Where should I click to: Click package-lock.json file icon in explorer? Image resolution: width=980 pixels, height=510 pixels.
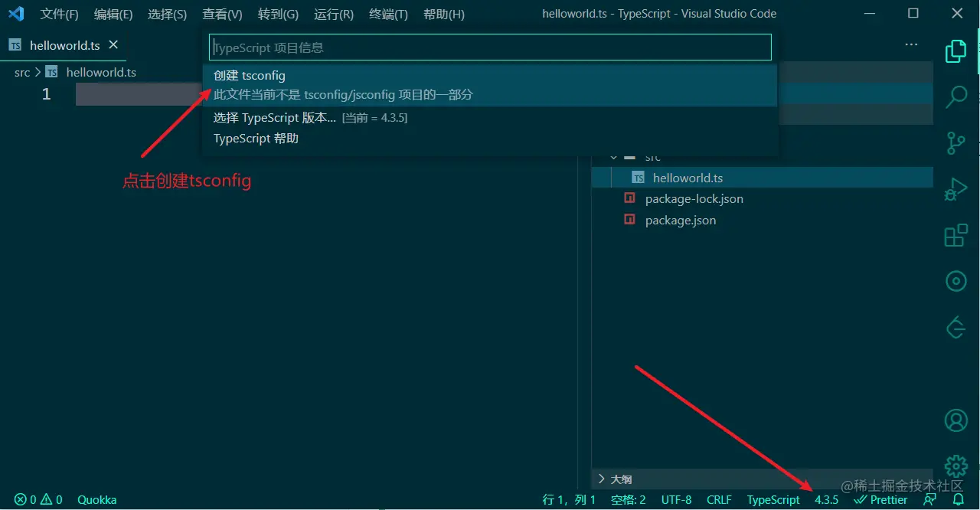[x=629, y=198]
